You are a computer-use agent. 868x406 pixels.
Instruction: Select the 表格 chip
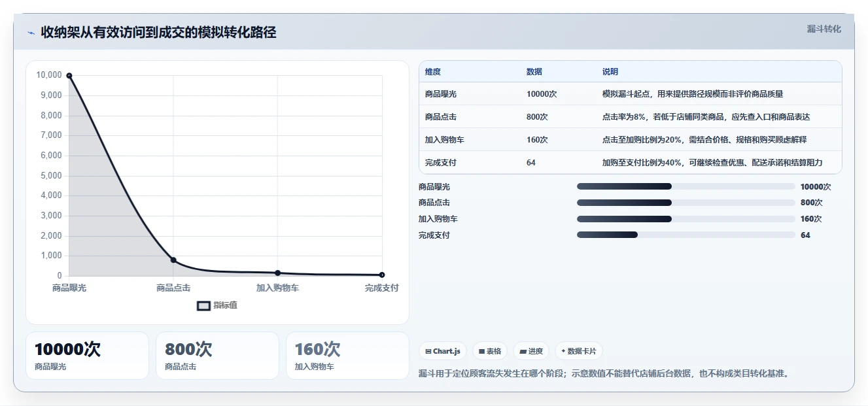click(x=490, y=351)
